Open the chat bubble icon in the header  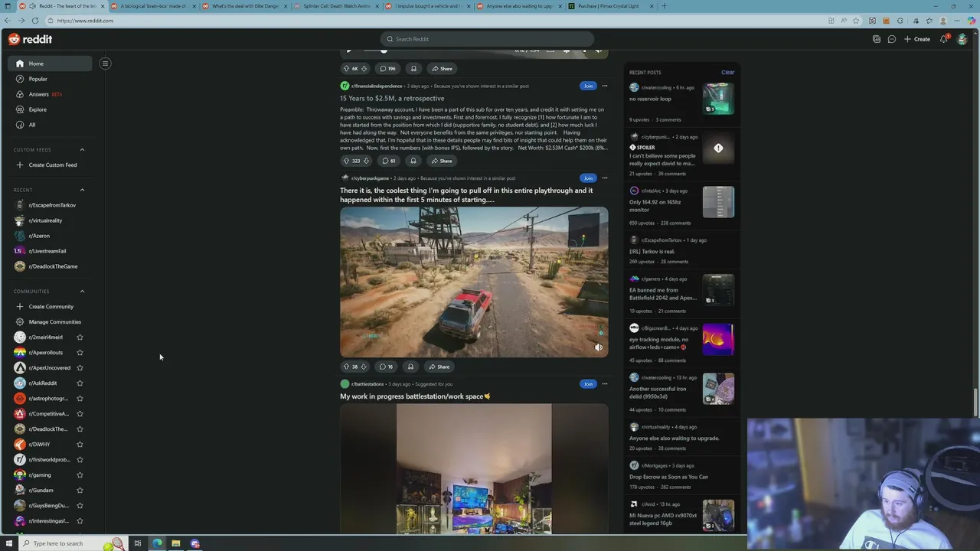tap(892, 39)
